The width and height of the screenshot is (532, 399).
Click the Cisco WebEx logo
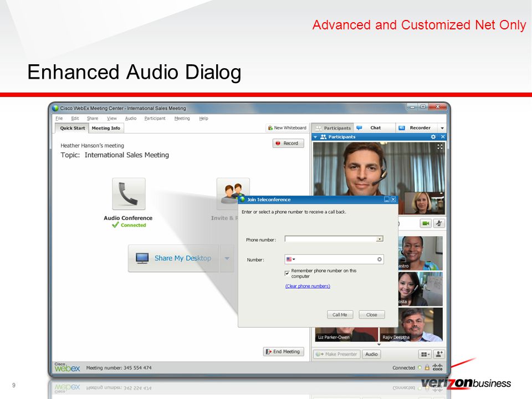pyautogui.click(x=67, y=367)
